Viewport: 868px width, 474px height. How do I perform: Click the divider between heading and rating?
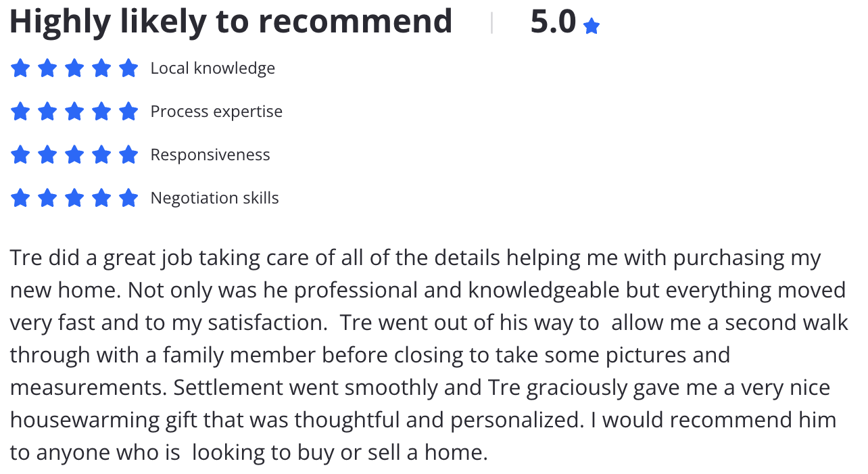(491, 23)
